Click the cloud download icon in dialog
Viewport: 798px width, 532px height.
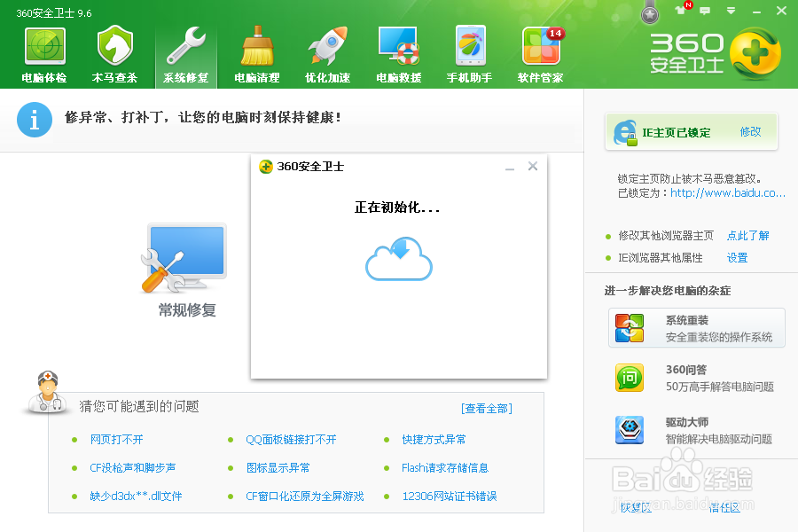coord(399,259)
